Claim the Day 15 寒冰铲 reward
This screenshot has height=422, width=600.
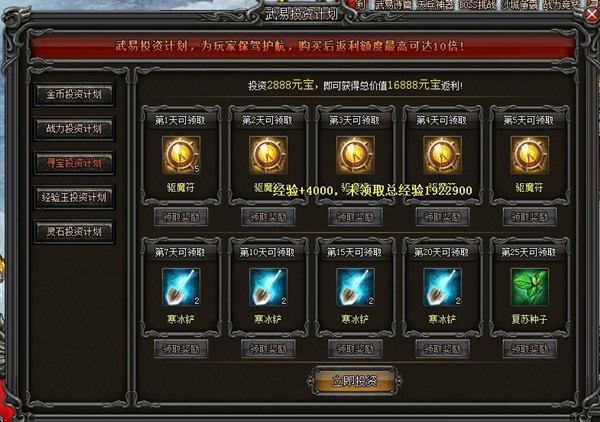pyautogui.click(x=355, y=349)
